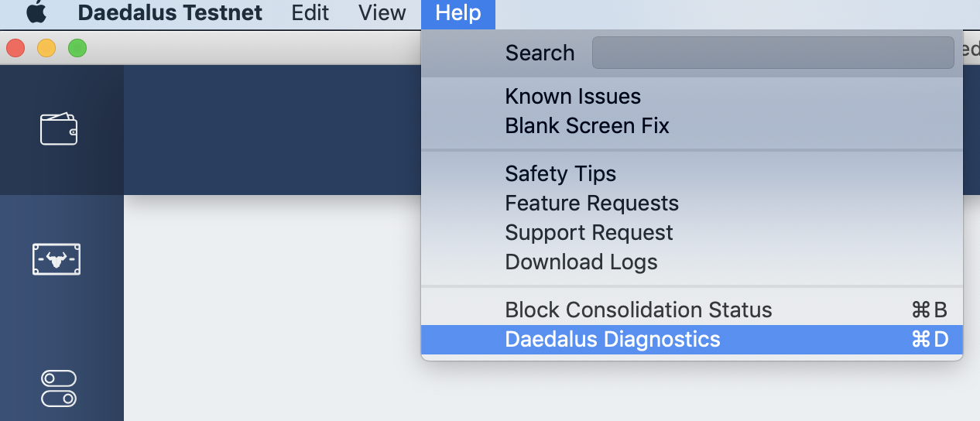Choose Blank Screen Fix option
980x421 pixels.
587,126
